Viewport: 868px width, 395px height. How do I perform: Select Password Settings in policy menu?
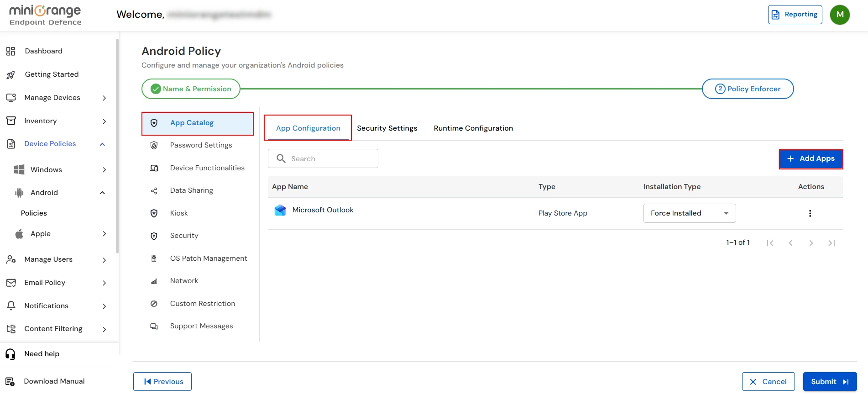[x=201, y=145]
